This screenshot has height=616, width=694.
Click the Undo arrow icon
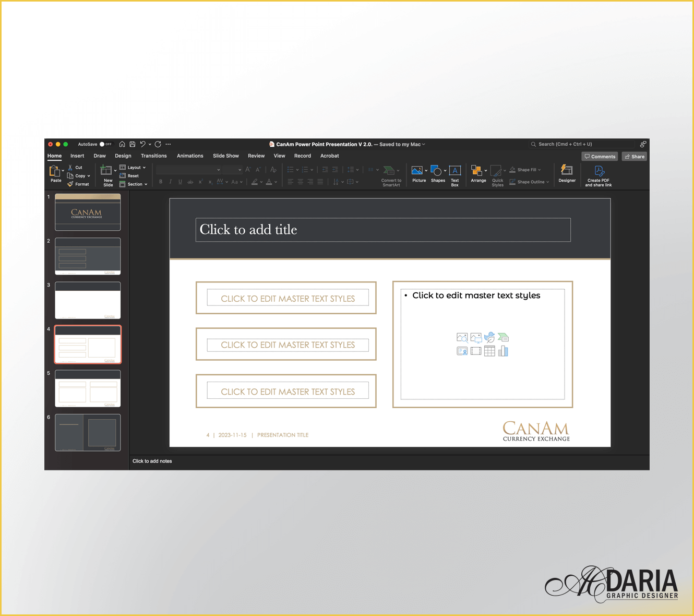pos(142,144)
